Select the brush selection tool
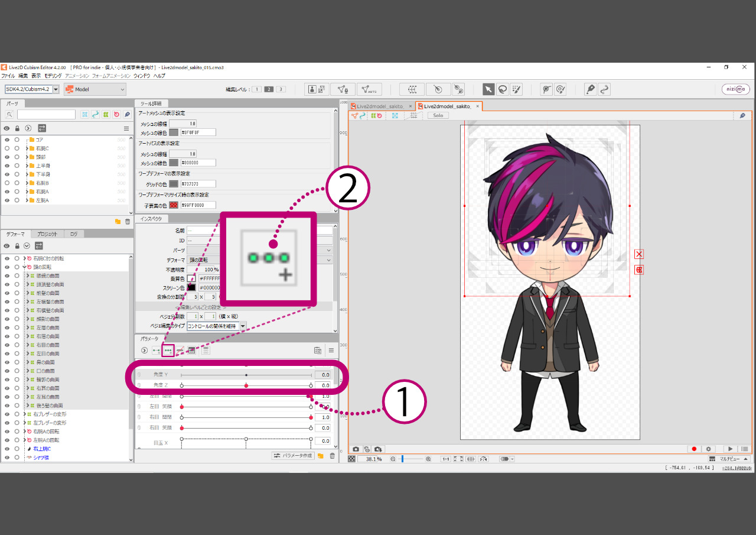Image resolution: width=756 pixels, height=535 pixels. (516, 89)
